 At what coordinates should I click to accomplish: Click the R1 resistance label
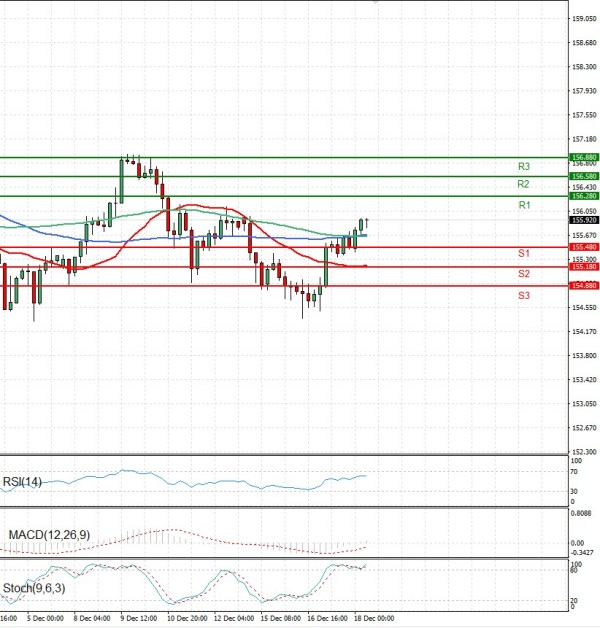pyautogui.click(x=524, y=205)
